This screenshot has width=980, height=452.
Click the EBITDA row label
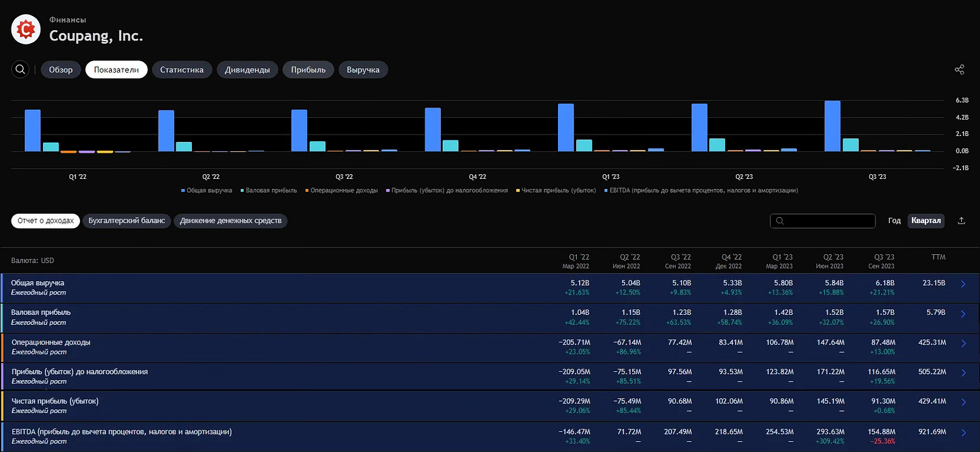122,431
